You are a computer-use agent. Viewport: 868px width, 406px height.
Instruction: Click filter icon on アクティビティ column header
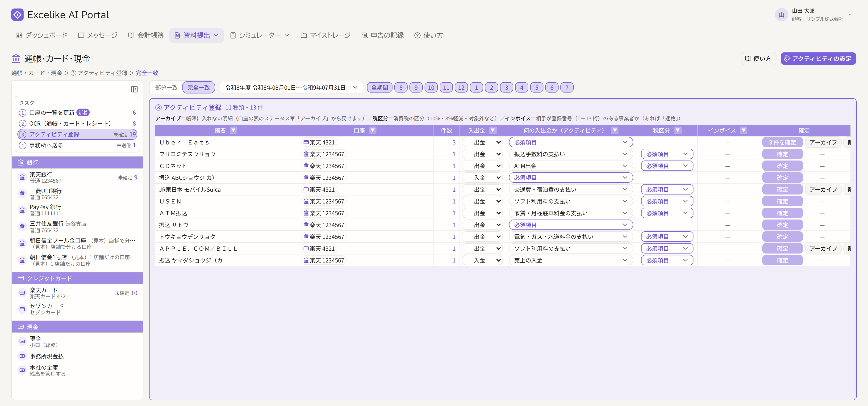click(615, 130)
